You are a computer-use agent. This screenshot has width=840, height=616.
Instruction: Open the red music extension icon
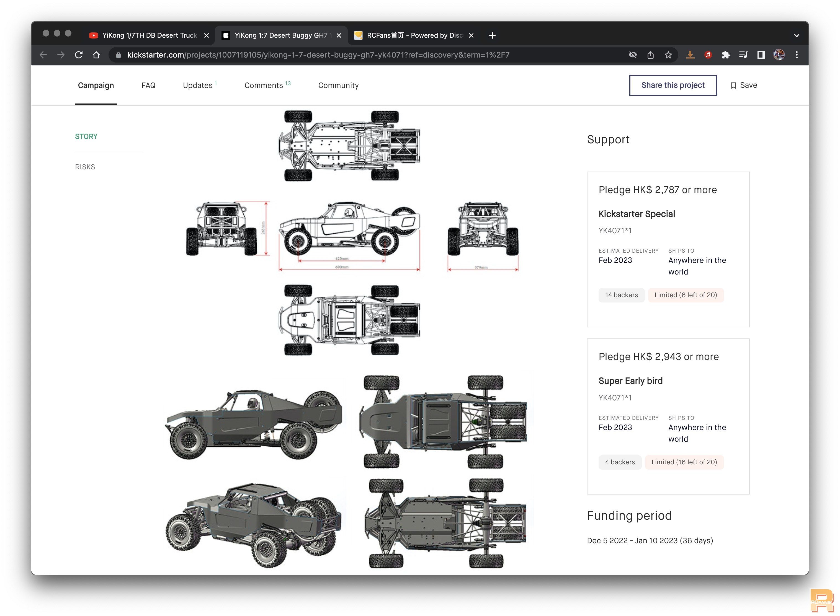(x=708, y=55)
